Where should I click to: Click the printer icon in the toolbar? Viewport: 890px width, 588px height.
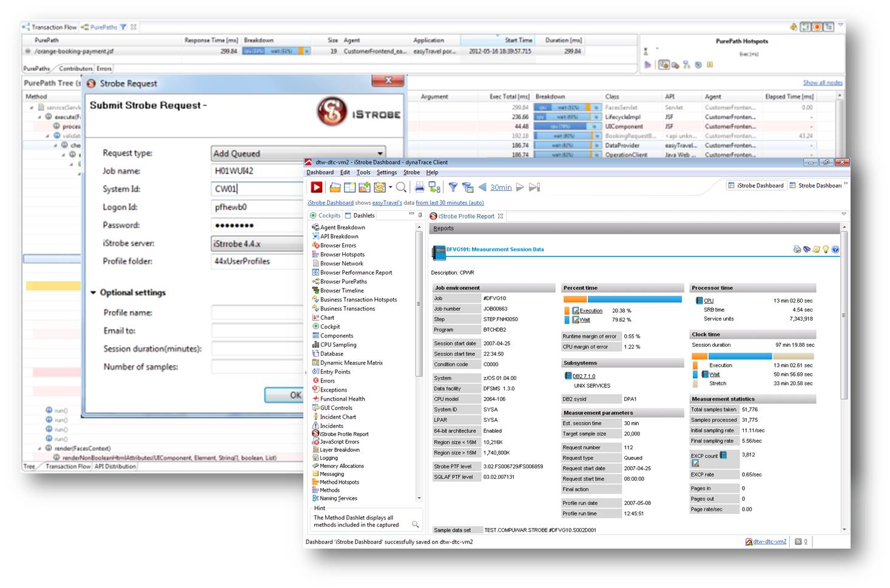[419, 187]
